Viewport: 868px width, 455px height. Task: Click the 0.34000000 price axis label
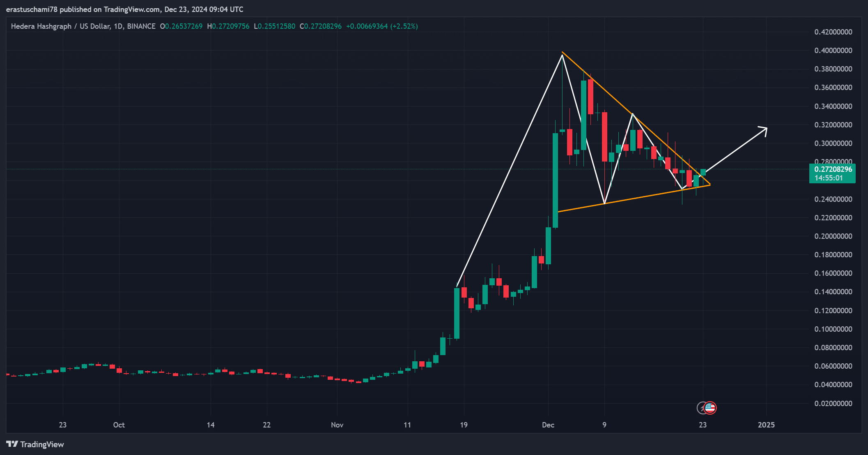[x=834, y=106]
